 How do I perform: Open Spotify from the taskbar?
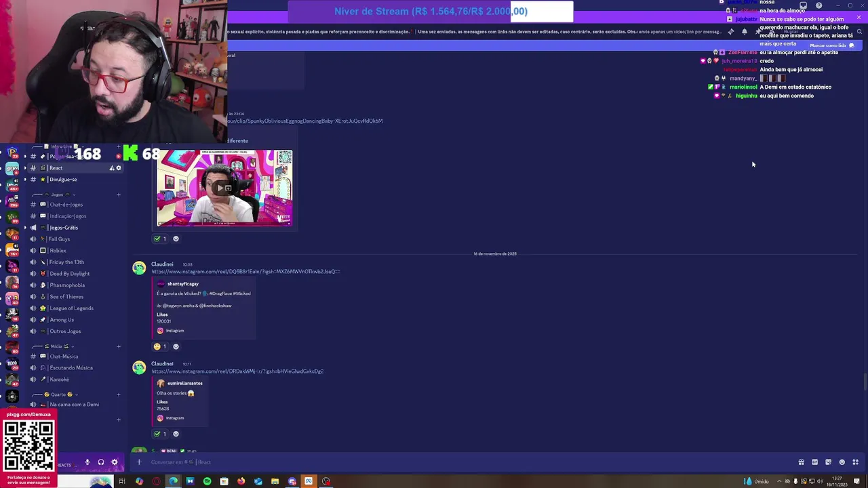pyautogui.click(x=207, y=481)
